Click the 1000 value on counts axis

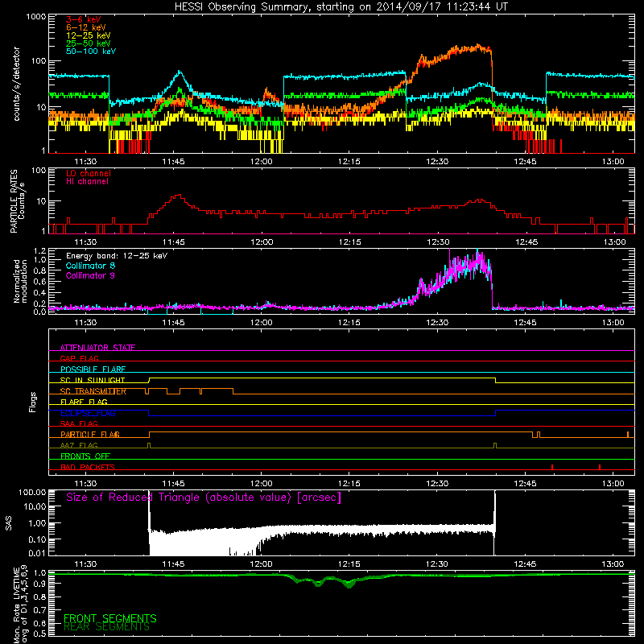[36, 17]
